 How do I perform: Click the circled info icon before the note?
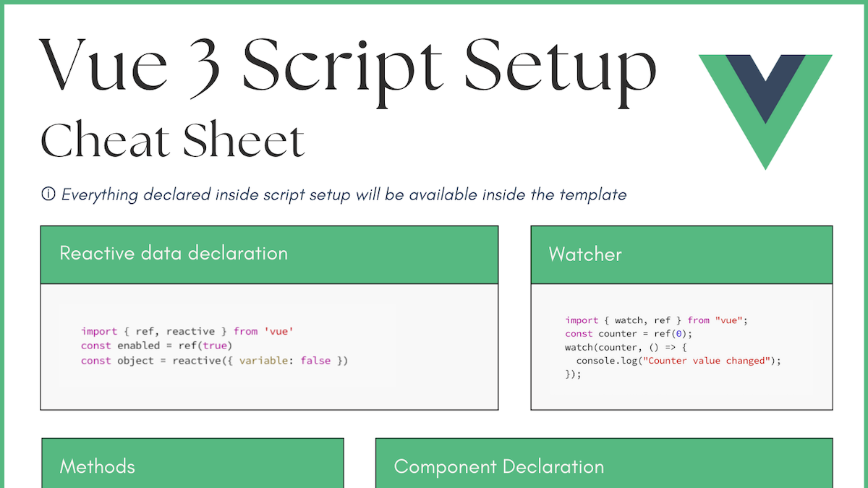coord(46,194)
